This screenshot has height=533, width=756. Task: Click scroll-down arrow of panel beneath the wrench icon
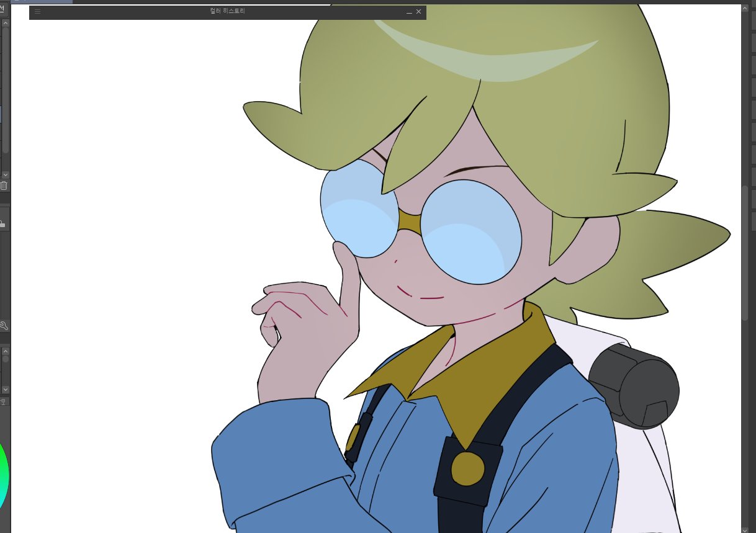click(6, 389)
